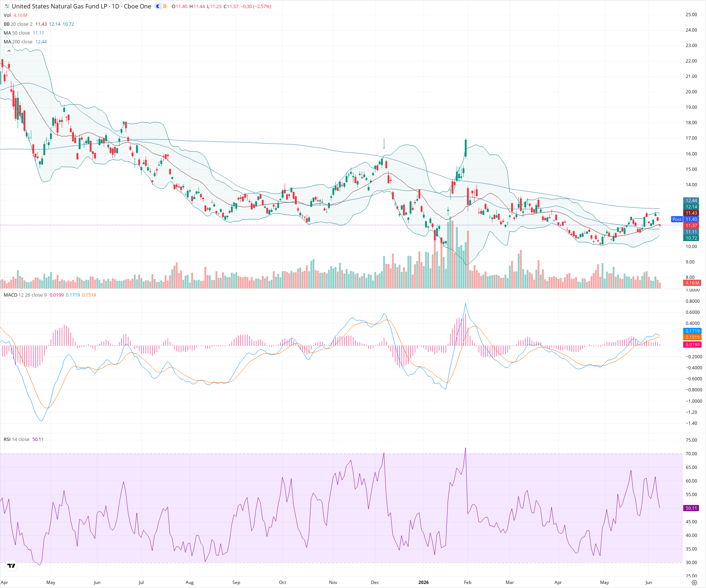Click the 14.00 price scale label
Image resolution: width=706 pixels, height=588 pixels.
pos(691,185)
